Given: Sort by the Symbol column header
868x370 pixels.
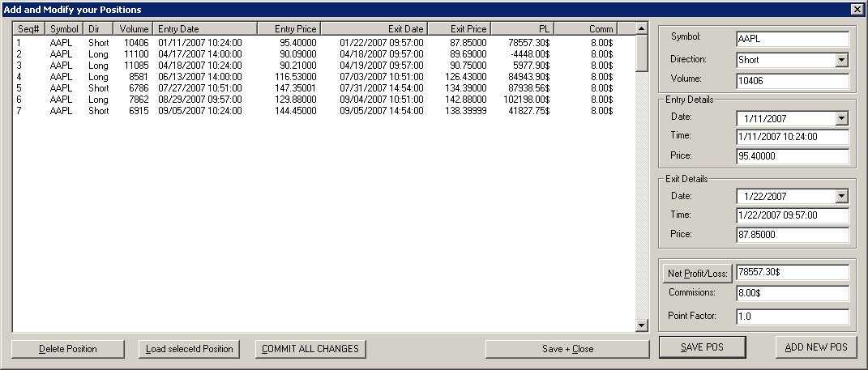Looking at the screenshot, I should pyautogui.click(x=65, y=29).
